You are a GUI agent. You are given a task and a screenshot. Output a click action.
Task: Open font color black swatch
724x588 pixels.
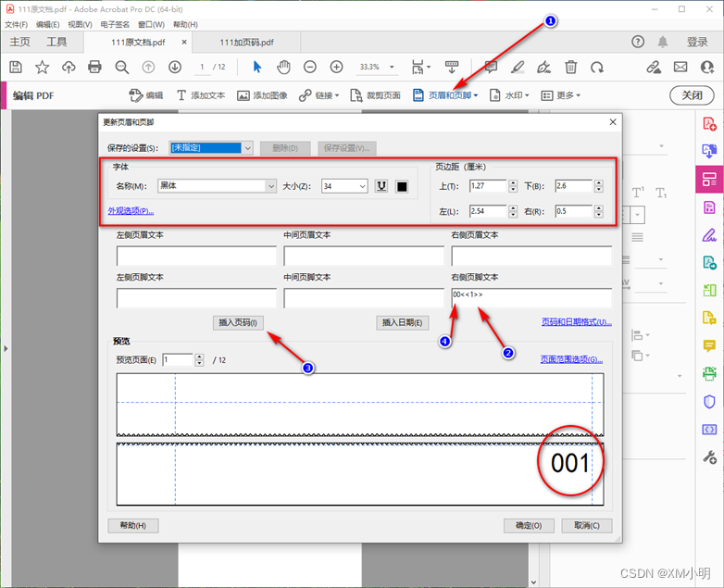click(x=402, y=186)
